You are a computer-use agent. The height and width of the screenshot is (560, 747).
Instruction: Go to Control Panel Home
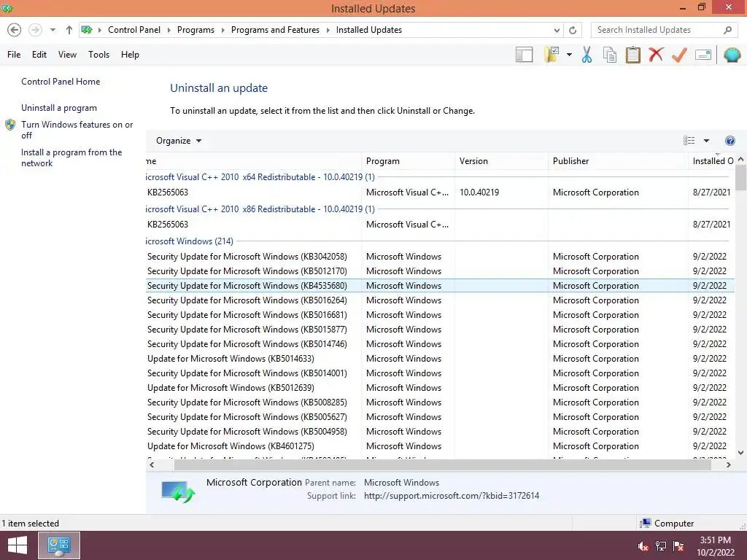(61, 82)
